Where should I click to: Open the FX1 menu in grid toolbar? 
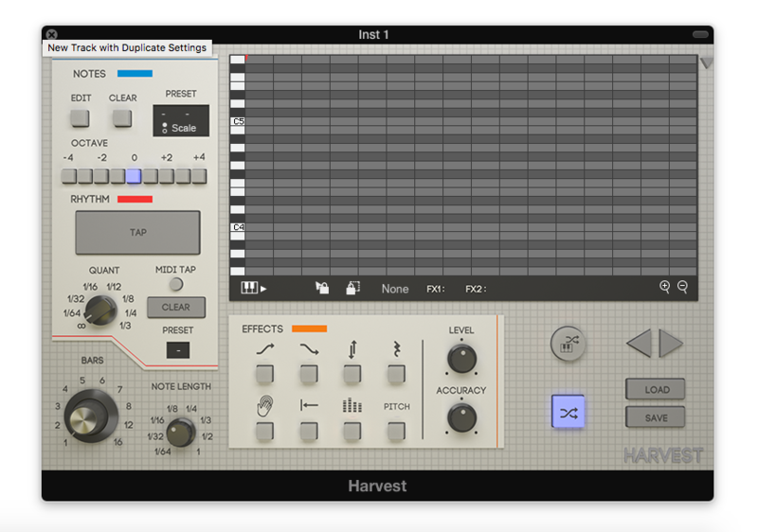(x=436, y=289)
